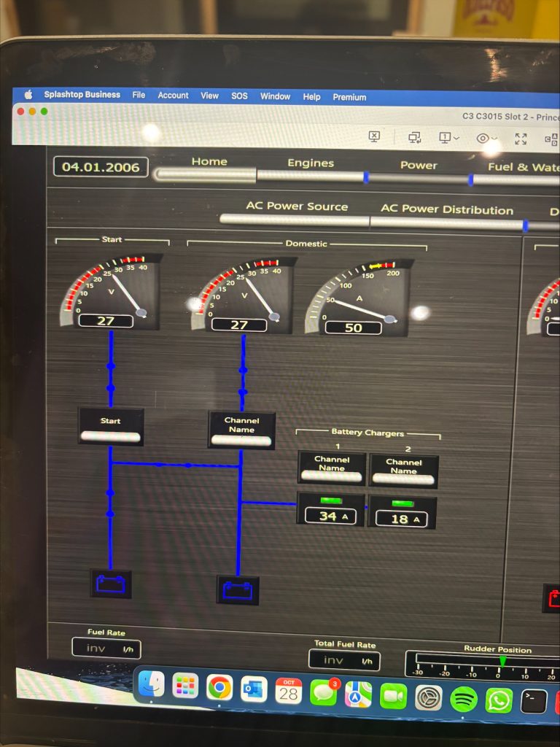This screenshot has width=560, height=747.
Task: Open Spotify from the Dock
Action: point(464,699)
